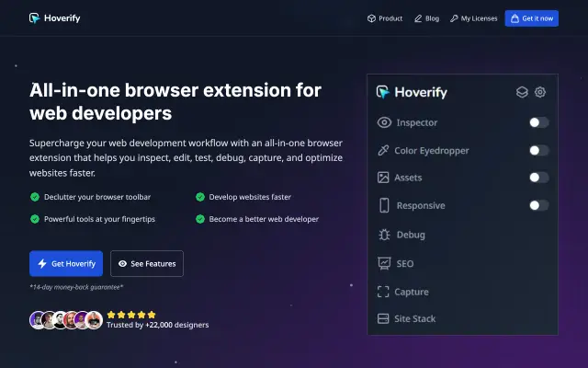Viewport: 588px width, 368px height.
Task: Click the Hoverify title in the panel
Action: point(421,92)
